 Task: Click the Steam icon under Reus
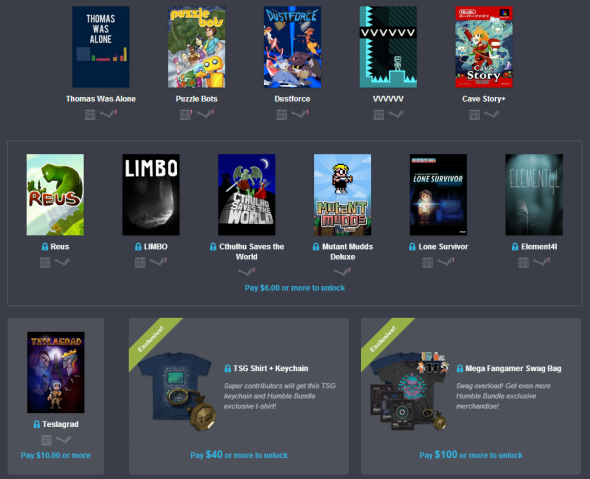[x=62, y=262]
